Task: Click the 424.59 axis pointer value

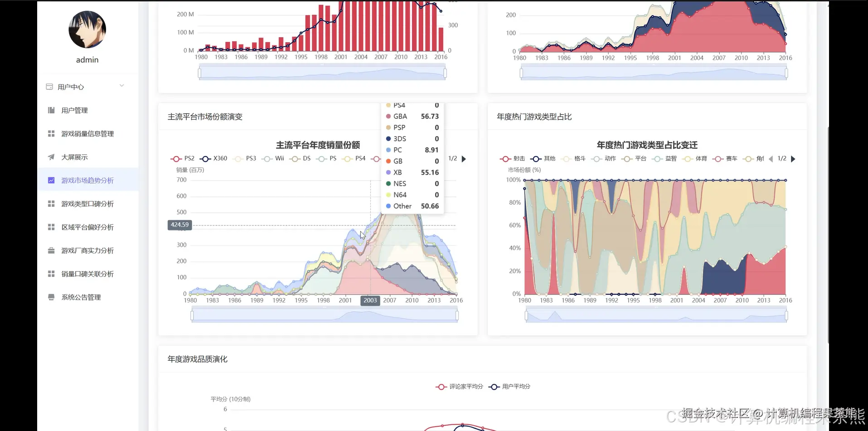Action: (179, 225)
